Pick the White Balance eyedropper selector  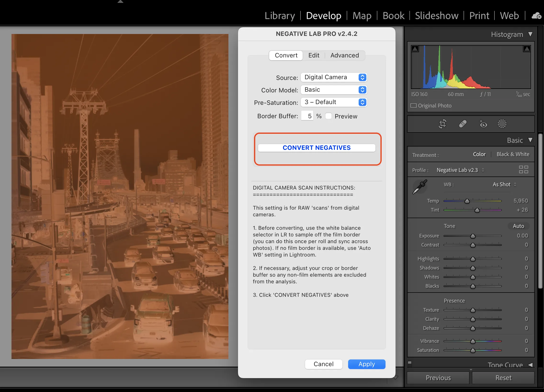(x=419, y=187)
